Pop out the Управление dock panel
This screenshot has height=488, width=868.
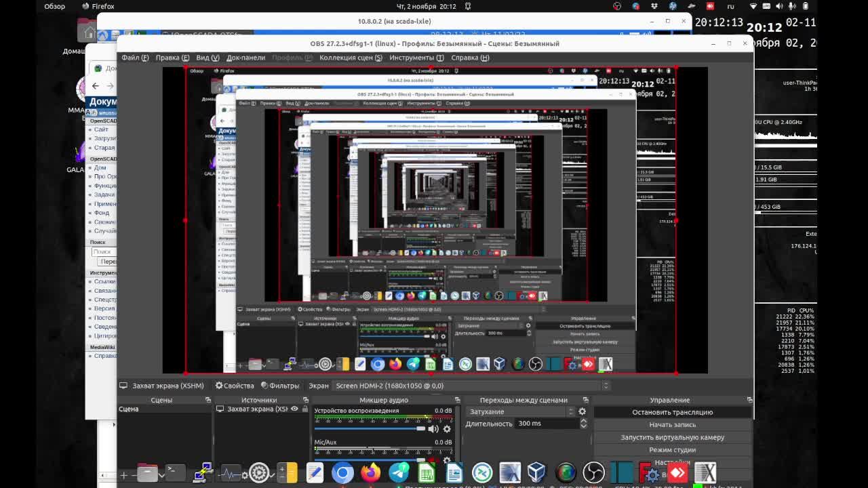click(749, 400)
